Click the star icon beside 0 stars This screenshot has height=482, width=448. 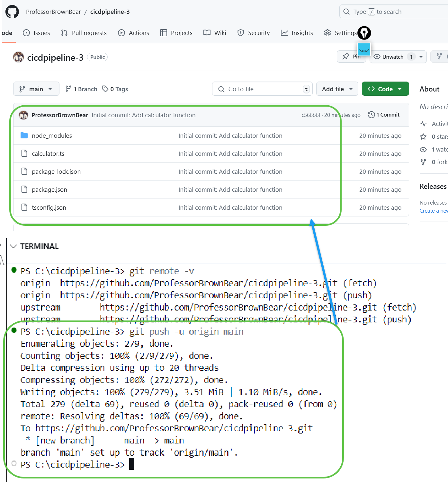pyautogui.click(x=423, y=137)
